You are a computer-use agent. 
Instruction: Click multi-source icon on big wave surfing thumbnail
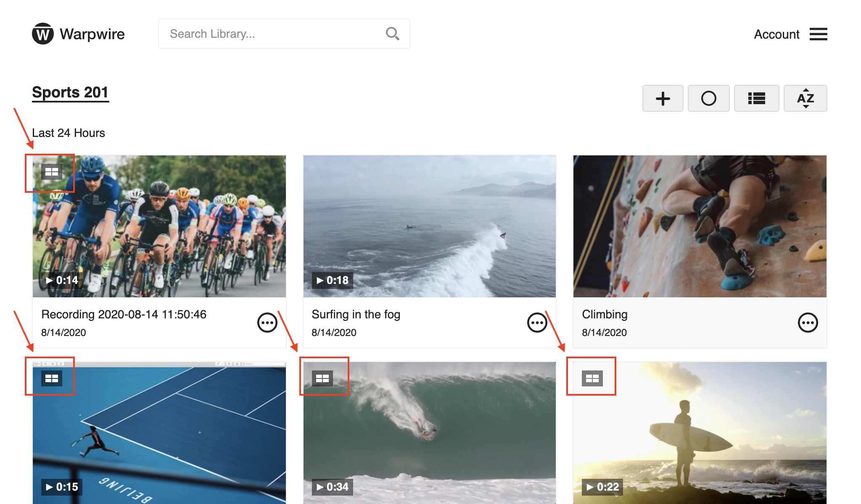click(322, 378)
